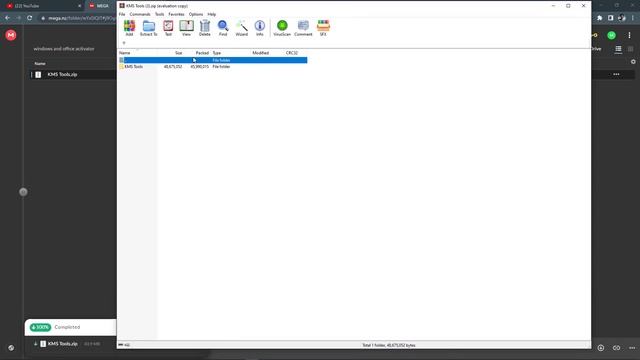Screen dimensions: 640x360
Task: Open the Find magnifier tool
Action: (223, 28)
